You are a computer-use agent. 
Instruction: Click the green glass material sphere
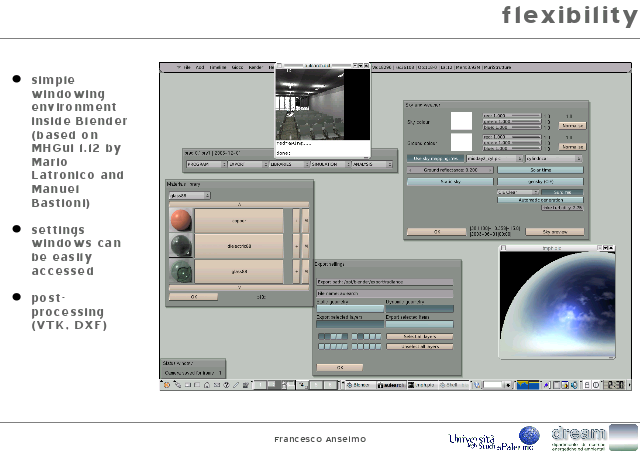[x=180, y=271]
